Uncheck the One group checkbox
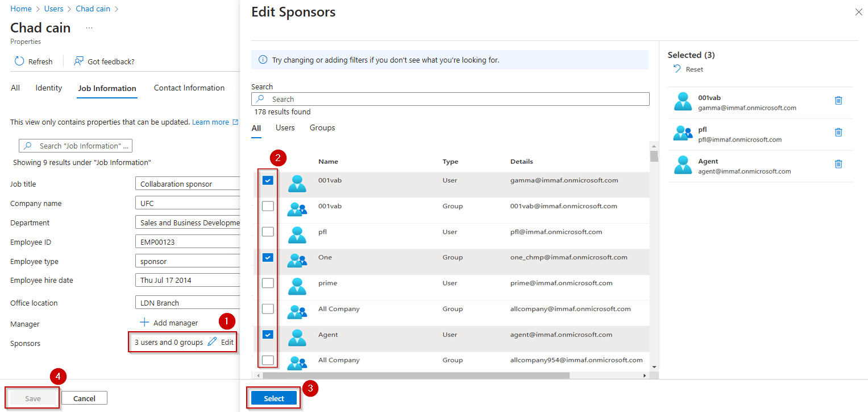The height and width of the screenshot is (412, 868). pyautogui.click(x=267, y=257)
